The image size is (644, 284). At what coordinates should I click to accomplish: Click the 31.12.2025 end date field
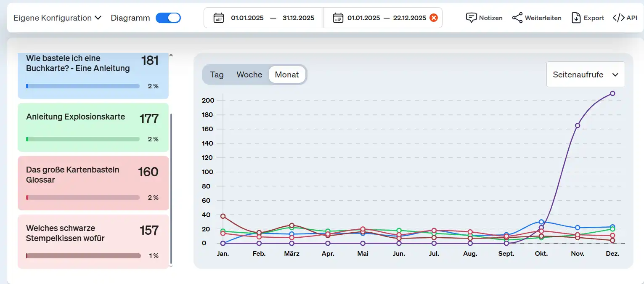[x=298, y=18]
